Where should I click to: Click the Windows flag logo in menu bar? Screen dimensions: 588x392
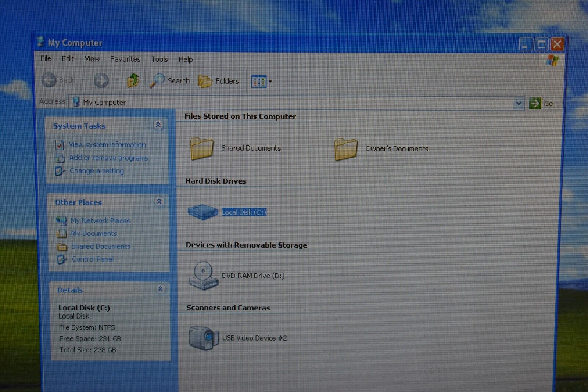pos(552,60)
